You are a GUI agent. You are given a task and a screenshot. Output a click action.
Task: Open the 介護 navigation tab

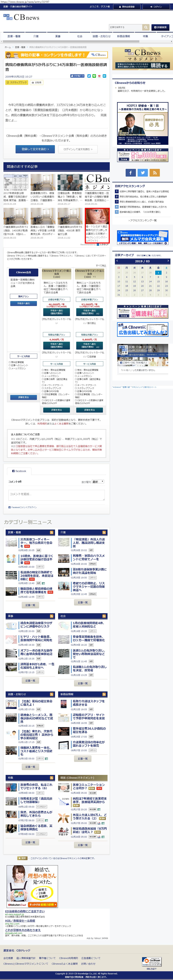click(x=36, y=36)
